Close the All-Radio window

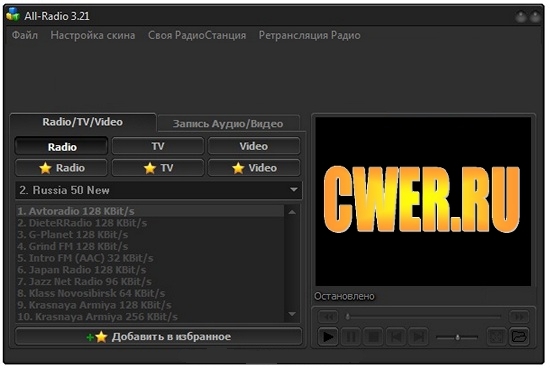click(535, 17)
